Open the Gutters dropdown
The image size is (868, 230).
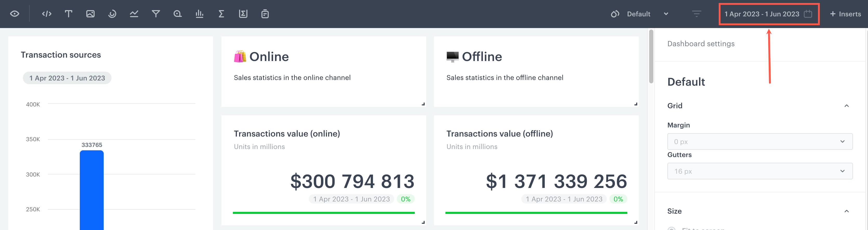[759, 171]
